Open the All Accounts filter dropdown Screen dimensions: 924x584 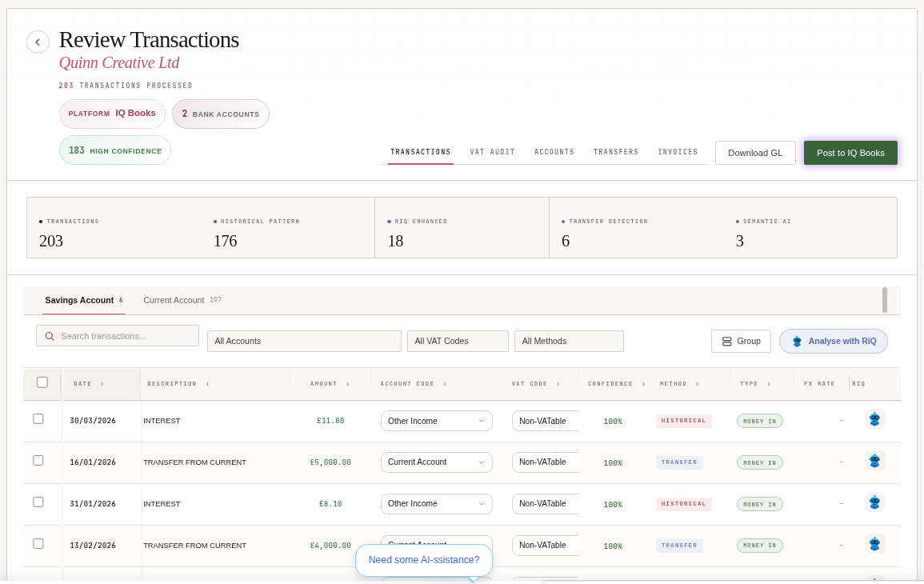(x=304, y=342)
